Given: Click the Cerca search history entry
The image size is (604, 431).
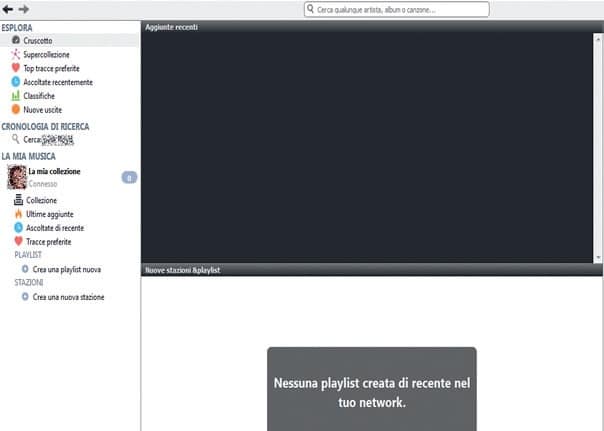Looking at the screenshot, I should coord(55,141).
